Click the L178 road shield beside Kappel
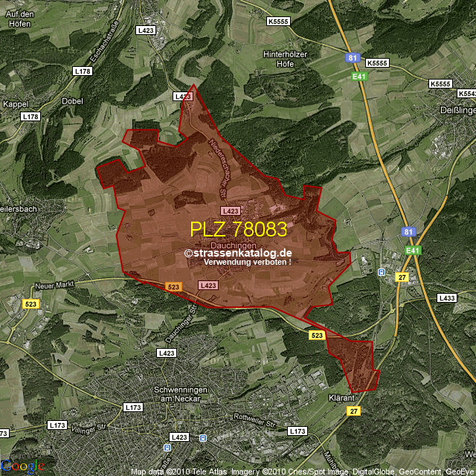The image size is (476, 476). [30, 117]
